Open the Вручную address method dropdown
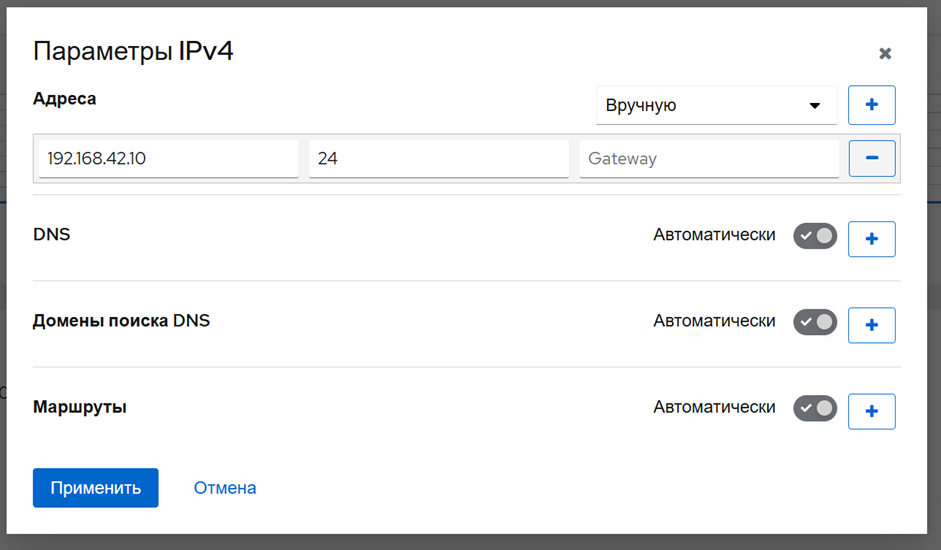 (x=716, y=105)
